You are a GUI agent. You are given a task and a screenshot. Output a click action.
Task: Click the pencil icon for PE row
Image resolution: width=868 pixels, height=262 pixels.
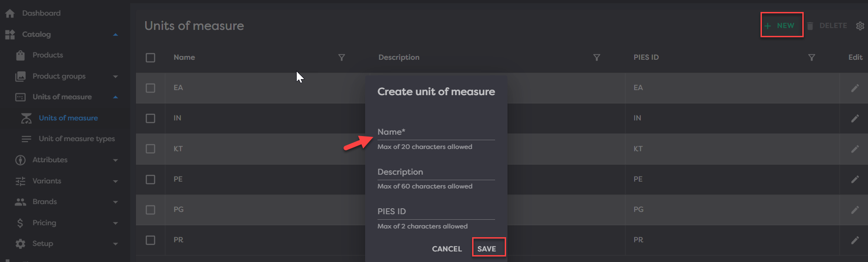(x=854, y=179)
